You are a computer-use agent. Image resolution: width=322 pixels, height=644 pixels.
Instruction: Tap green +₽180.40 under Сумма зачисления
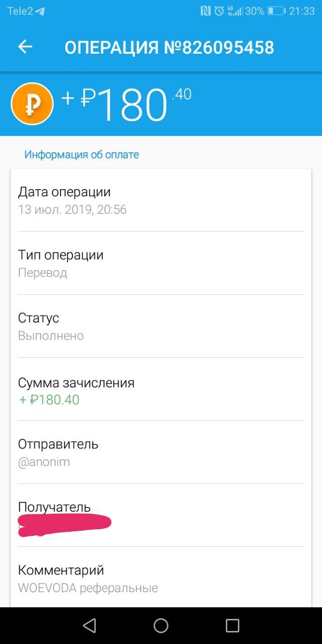[x=49, y=400]
